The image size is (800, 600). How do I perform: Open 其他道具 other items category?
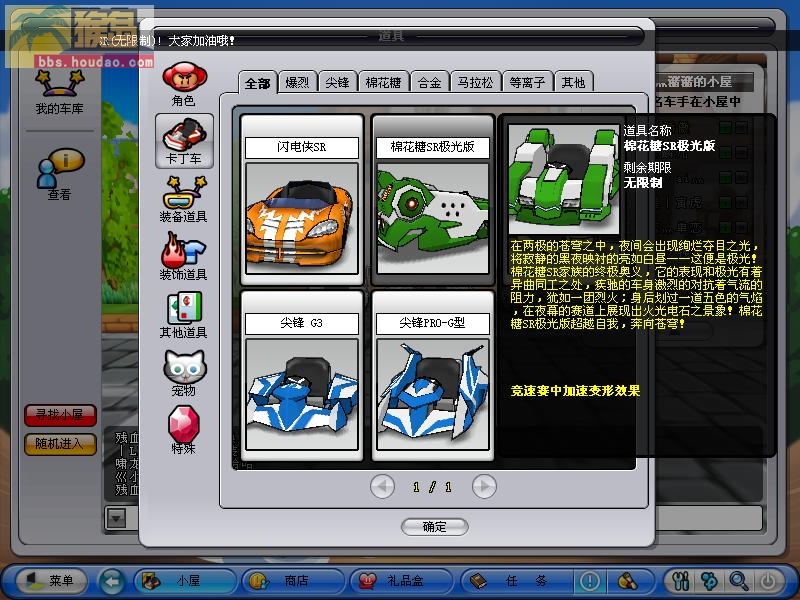(x=184, y=315)
